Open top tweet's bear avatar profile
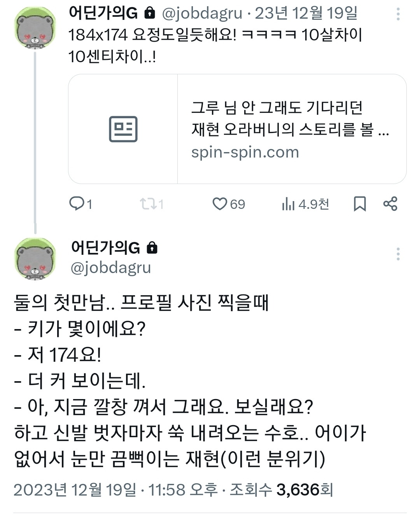The width and height of the screenshot is (420, 515). [35, 28]
